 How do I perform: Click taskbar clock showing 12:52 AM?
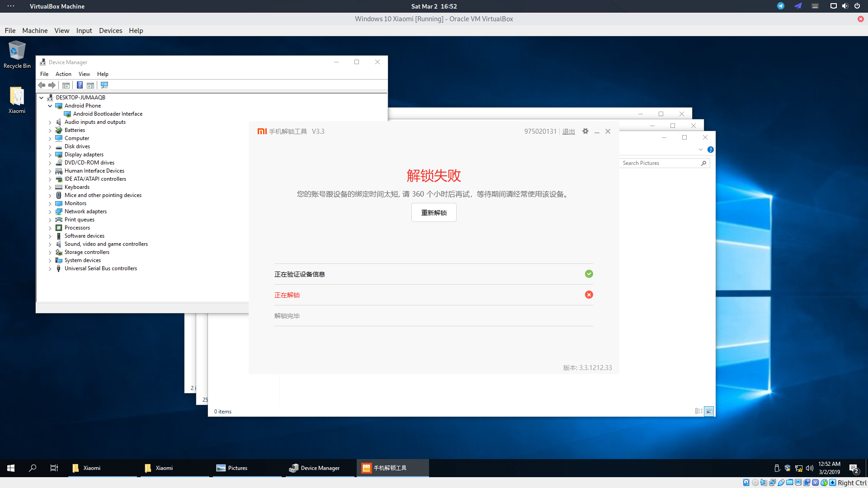point(830,468)
